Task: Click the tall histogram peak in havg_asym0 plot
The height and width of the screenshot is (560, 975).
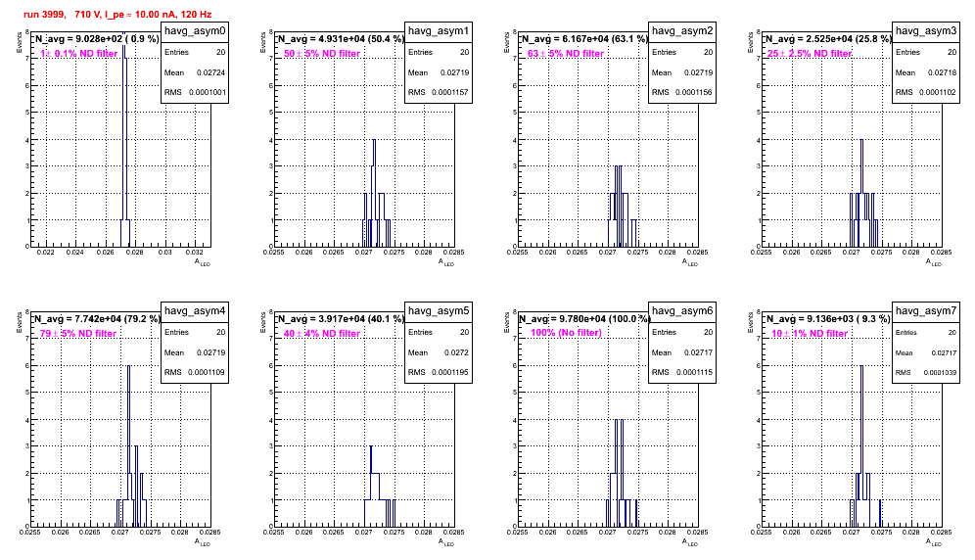Action: point(124,137)
